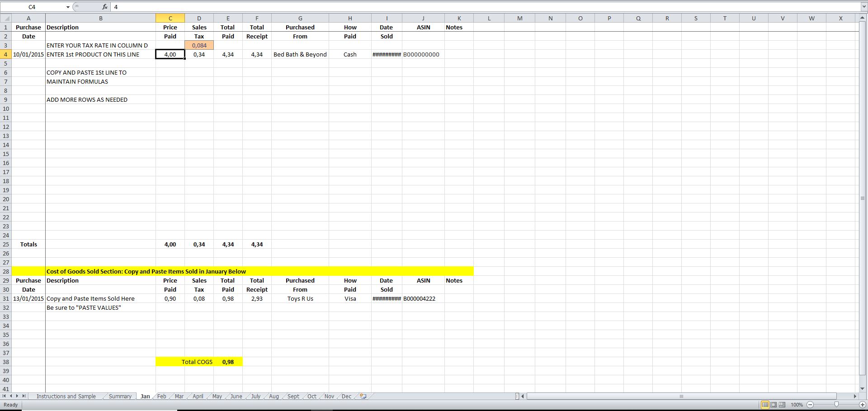Expand the formula bar with its chevron

point(864,7)
